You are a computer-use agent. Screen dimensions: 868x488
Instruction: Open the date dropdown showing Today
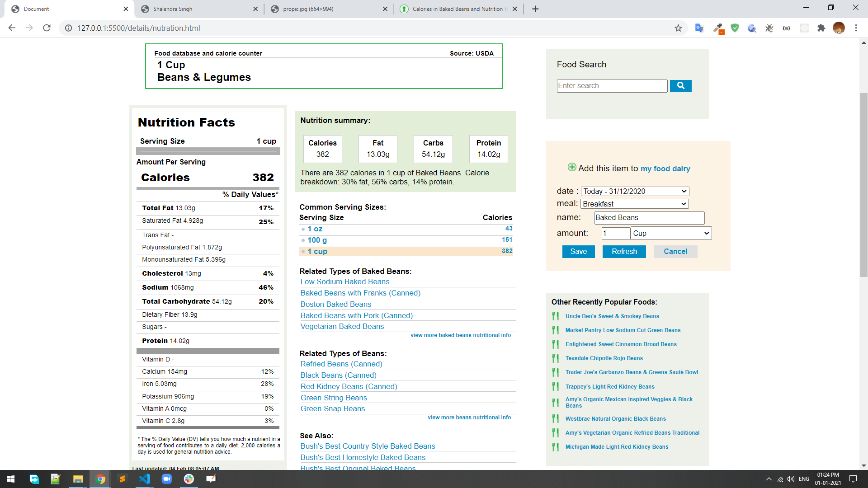[x=635, y=191]
